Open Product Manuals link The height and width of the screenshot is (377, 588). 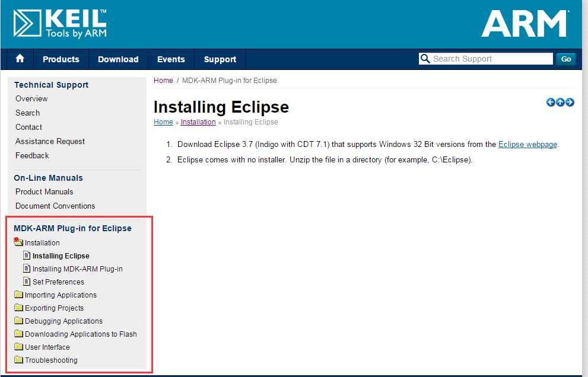point(45,192)
